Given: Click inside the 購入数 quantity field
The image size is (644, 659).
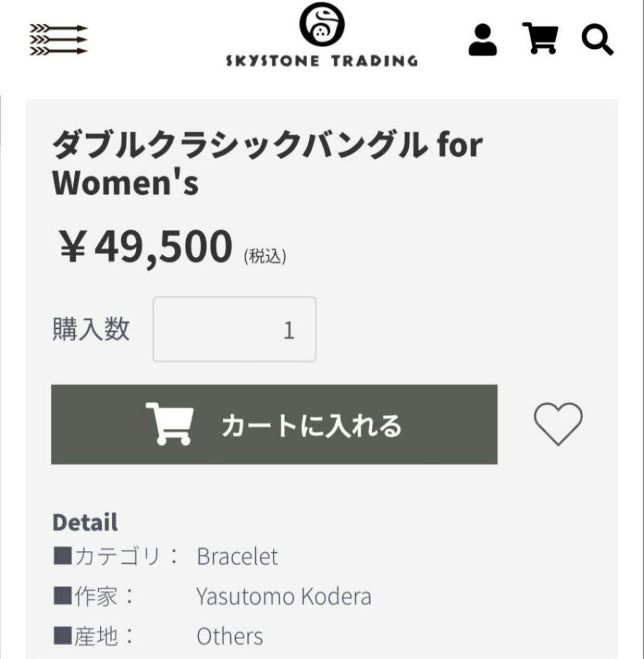Looking at the screenshot, I should (x=234, y=329).
